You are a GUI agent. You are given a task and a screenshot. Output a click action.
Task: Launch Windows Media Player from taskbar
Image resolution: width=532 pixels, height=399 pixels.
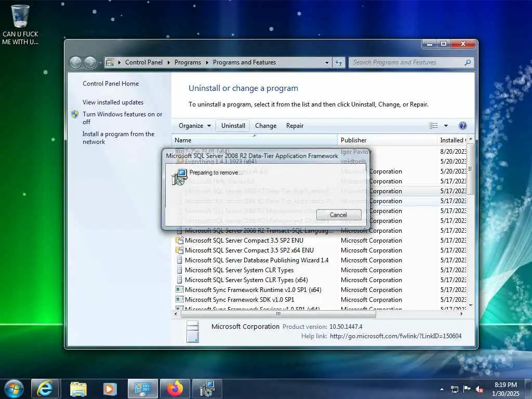pos(110,389)
